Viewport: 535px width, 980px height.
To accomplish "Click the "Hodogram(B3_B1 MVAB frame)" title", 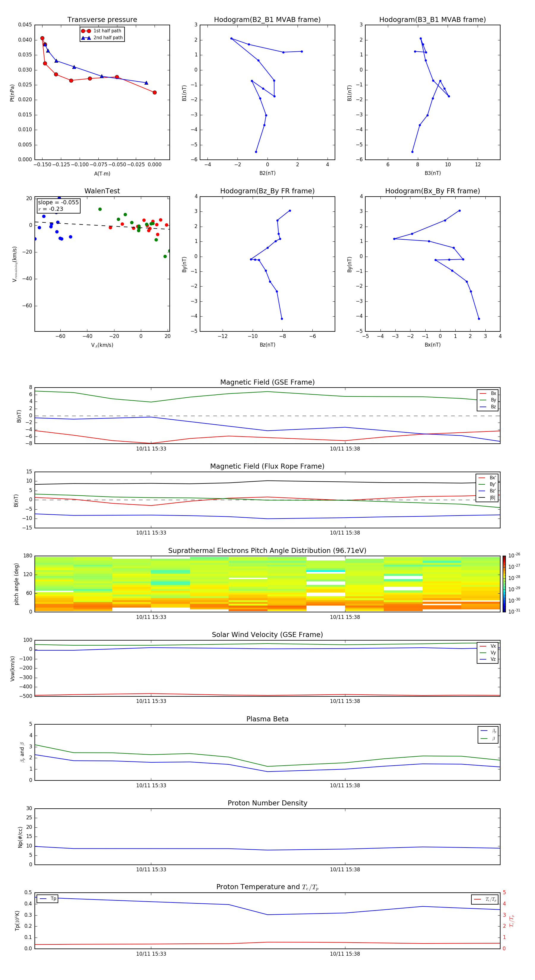I will coord(432,20).
